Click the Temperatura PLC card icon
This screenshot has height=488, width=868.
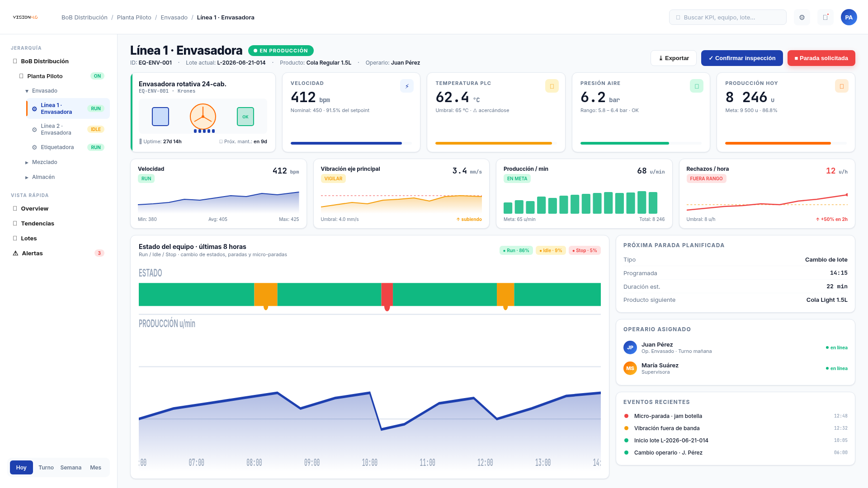(x=552, y=86)
